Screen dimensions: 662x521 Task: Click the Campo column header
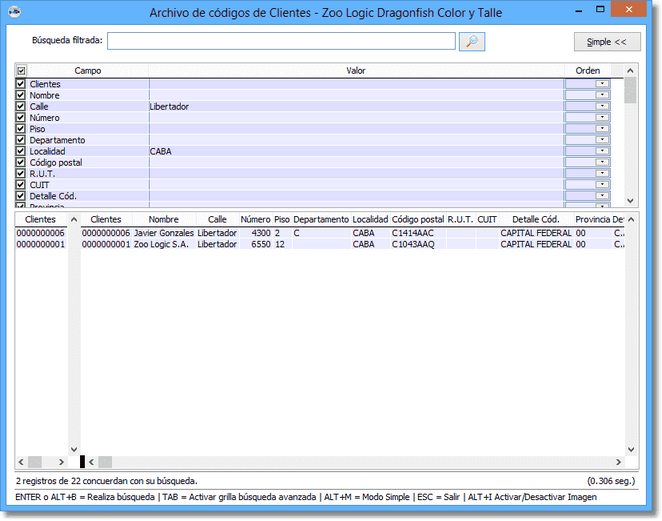point(88,71)
